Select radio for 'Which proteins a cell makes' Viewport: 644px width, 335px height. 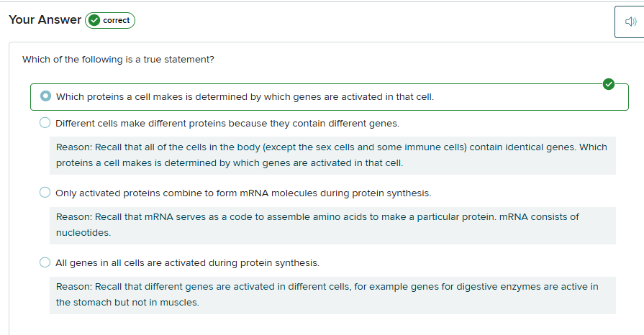coord(46,96)
